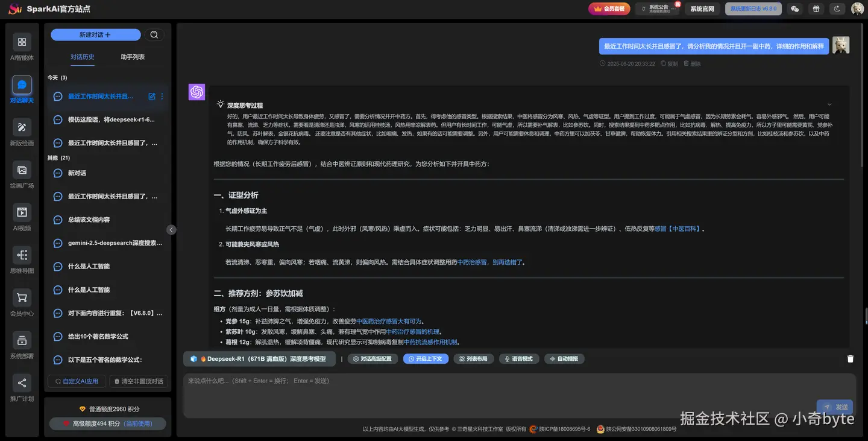Open the 新对话 conversation

pos(108,173)
